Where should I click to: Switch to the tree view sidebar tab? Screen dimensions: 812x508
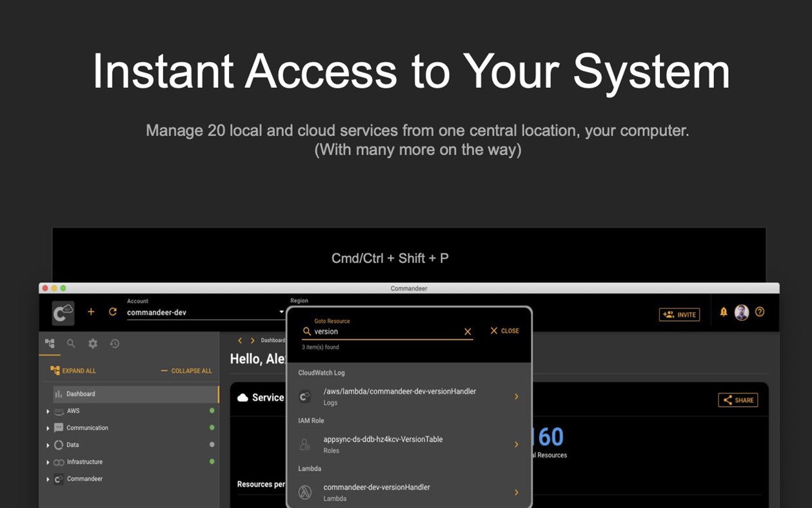[50, 343]
